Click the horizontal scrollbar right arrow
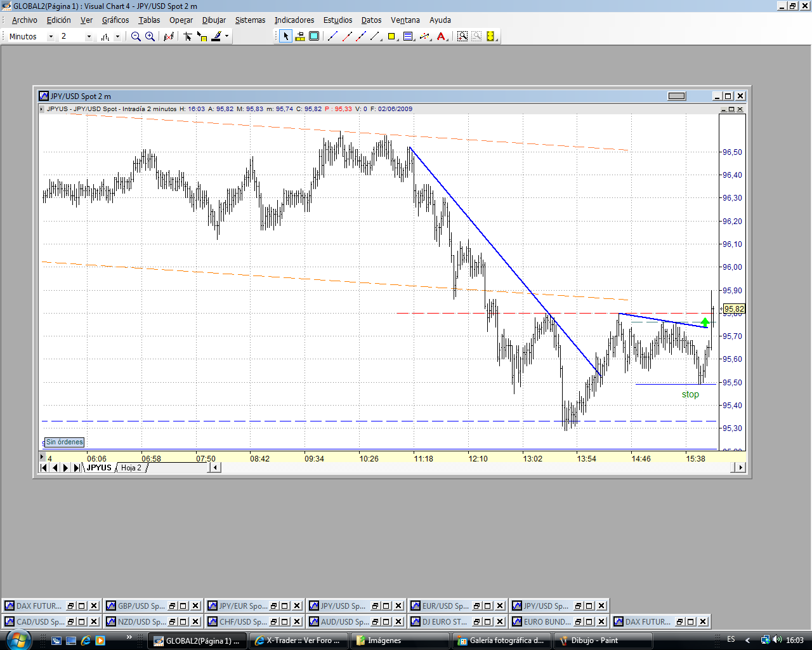The height and width of the screenshot is (650, 812). pyautogui.click(x=739, y=468)
